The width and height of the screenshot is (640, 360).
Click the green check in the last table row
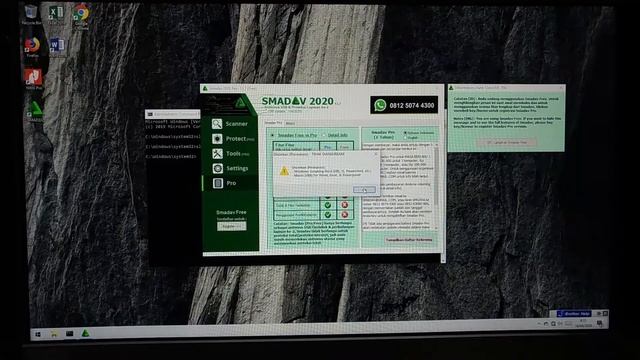point(327,214)
